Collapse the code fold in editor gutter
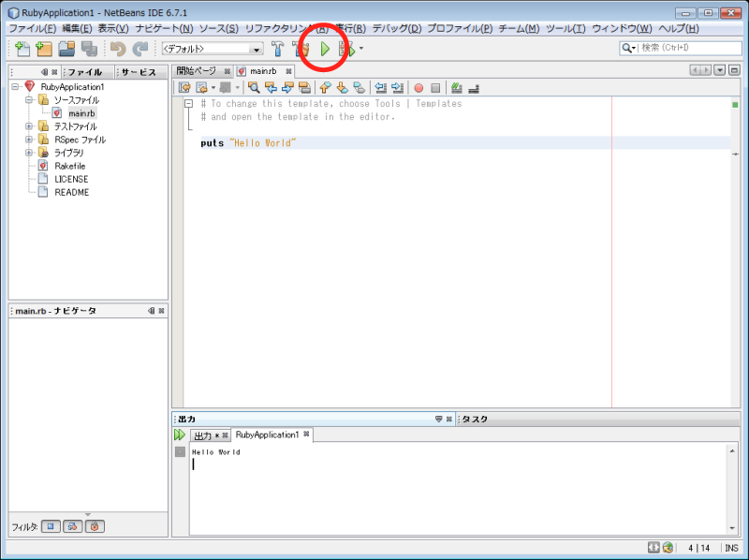The height and width of the screenshot is (560, 749). 189,103
